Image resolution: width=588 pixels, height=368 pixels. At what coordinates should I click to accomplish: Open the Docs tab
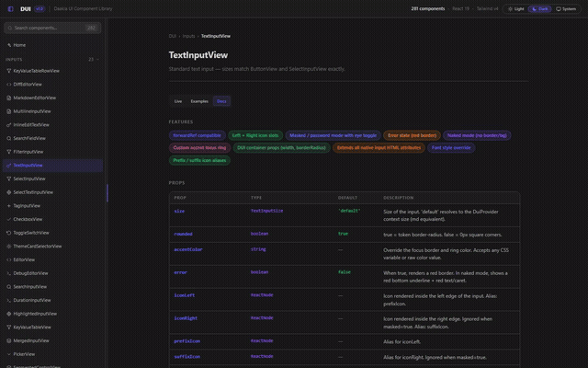(221, 101)
